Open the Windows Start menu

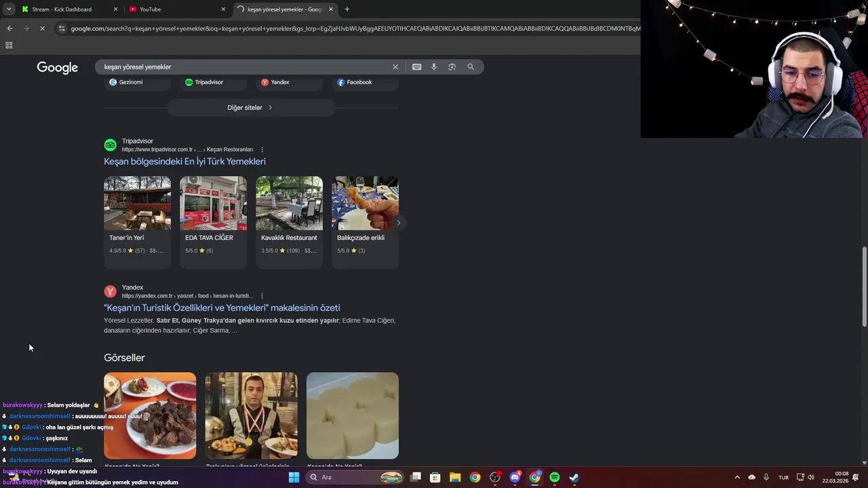pyautogui.click(x=294, y=477)
